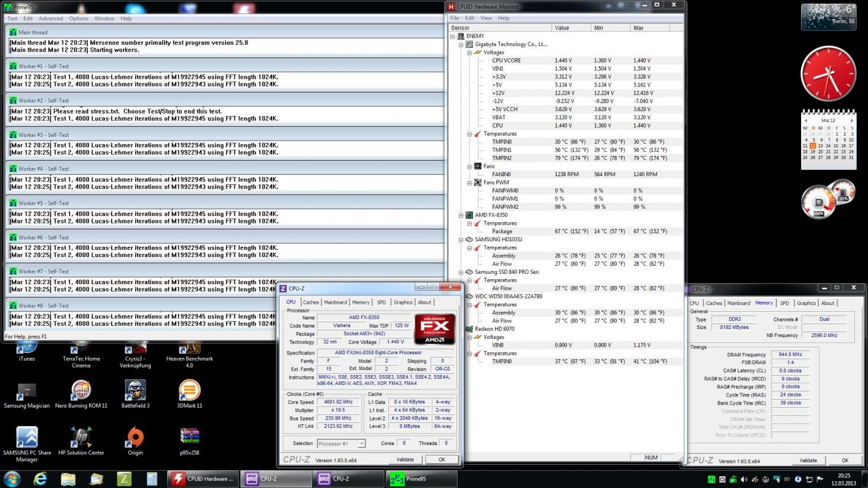Click the green Prime95 tray icon
The width and height of the screenshot is (868, 488).
(x=711, y=479)
